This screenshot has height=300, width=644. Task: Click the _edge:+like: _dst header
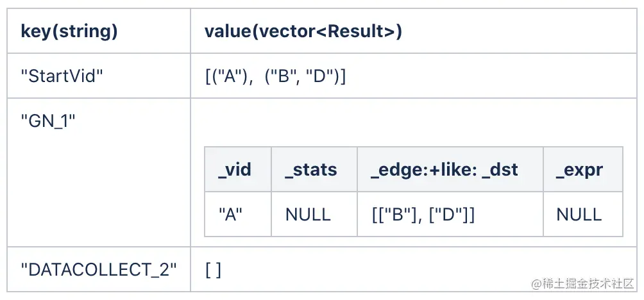pos(445,169)
